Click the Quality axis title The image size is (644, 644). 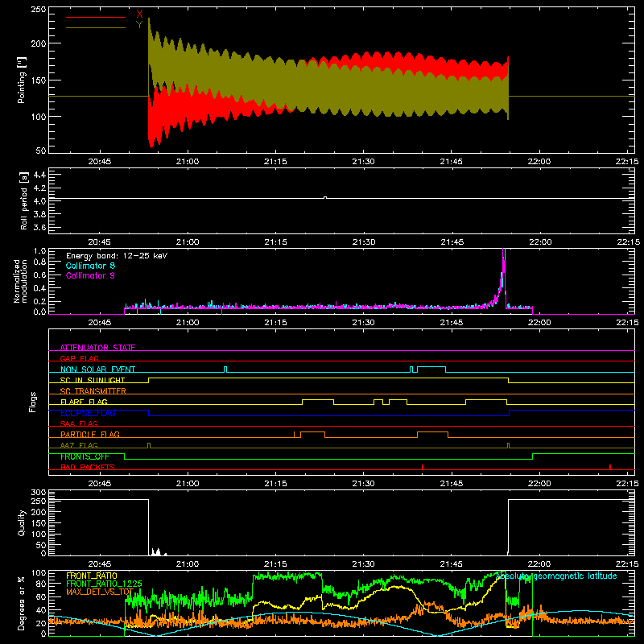(x=22, y=522)
